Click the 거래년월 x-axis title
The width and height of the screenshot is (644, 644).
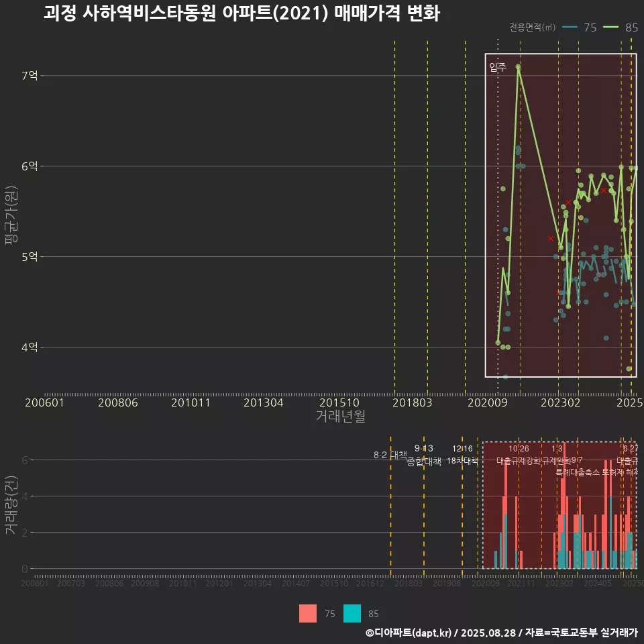[x=341, y=416]
